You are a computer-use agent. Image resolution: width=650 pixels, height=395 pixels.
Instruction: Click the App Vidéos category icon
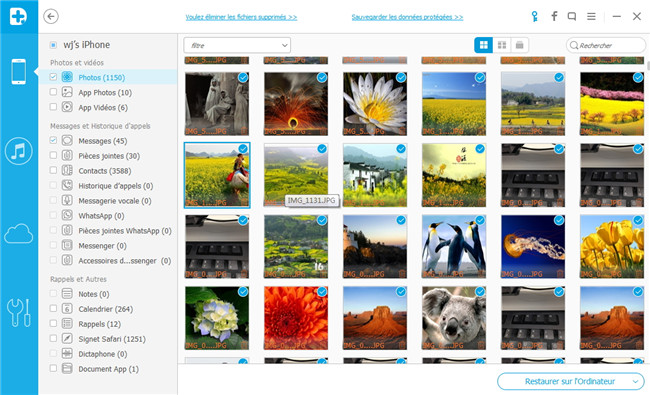tap(67, 107)
